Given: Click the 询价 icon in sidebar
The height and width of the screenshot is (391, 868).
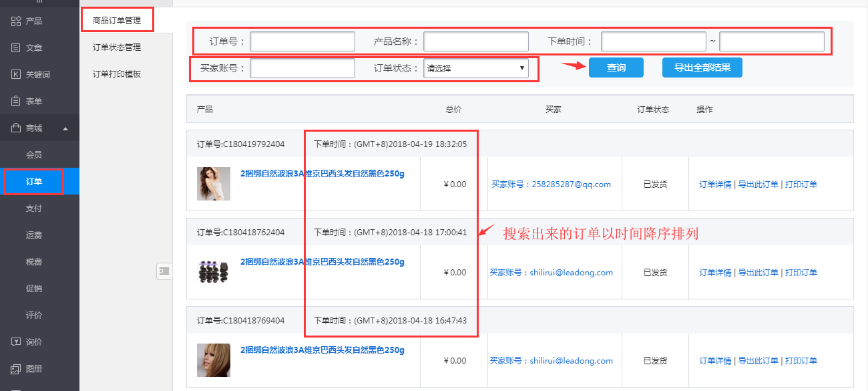Looking at the screenshot, I should click(x=16, y=342).
